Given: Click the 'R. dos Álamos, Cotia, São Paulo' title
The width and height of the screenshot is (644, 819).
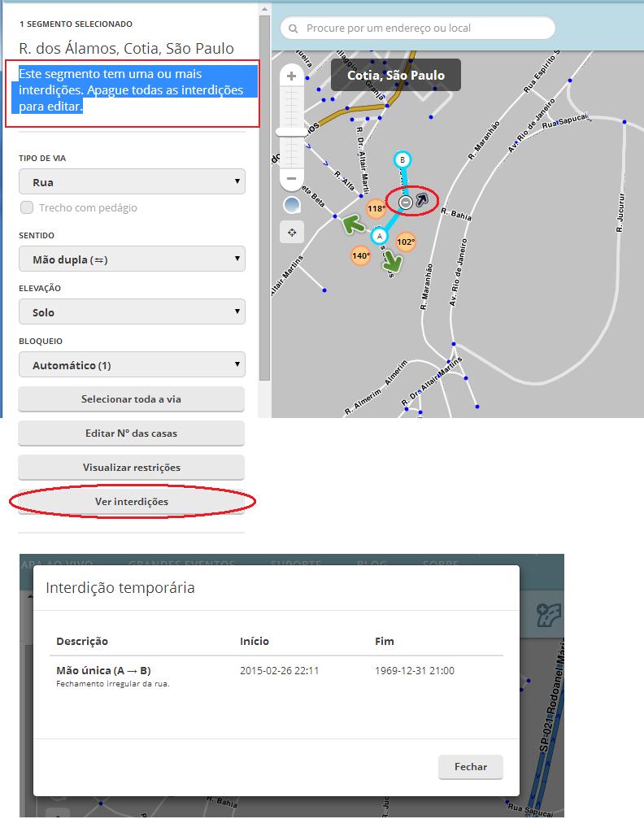Looking at the screenshot, I should 126,49.
